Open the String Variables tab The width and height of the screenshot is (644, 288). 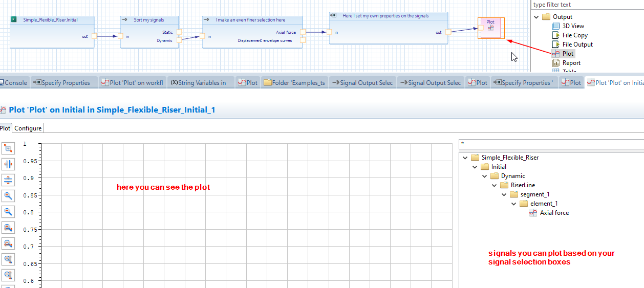pyautogui.click(x=199, y=82)
